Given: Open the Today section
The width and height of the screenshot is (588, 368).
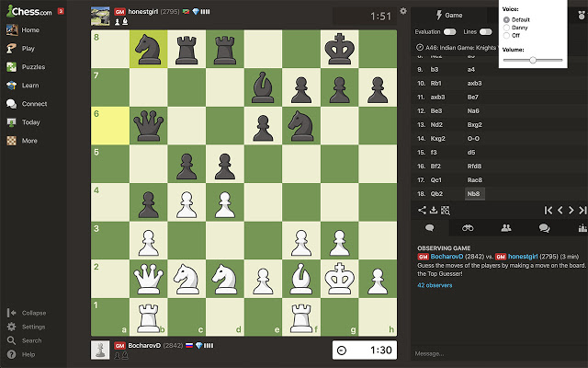Looking at the screenshot, I should pos(23,122).
